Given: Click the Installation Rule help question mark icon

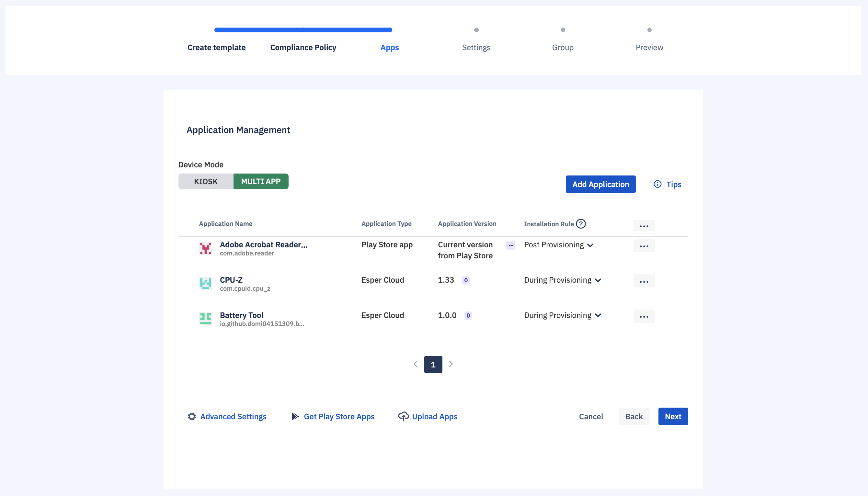Looking at the screenshot, I should point(581,224).
